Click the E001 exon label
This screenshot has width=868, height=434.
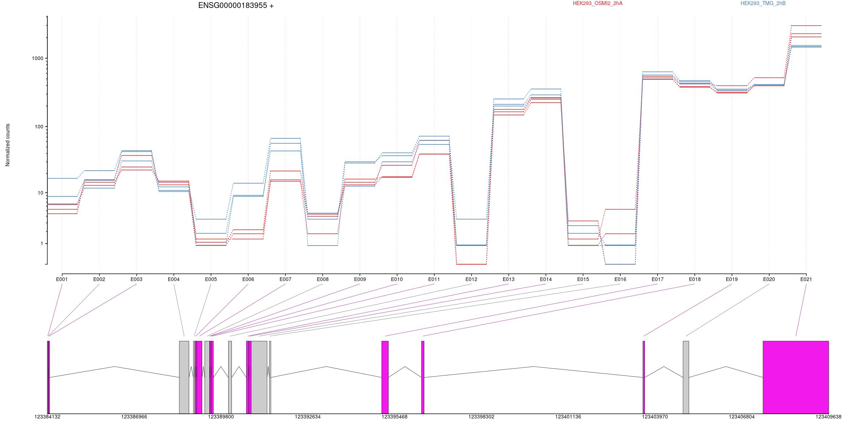[62, 279]
